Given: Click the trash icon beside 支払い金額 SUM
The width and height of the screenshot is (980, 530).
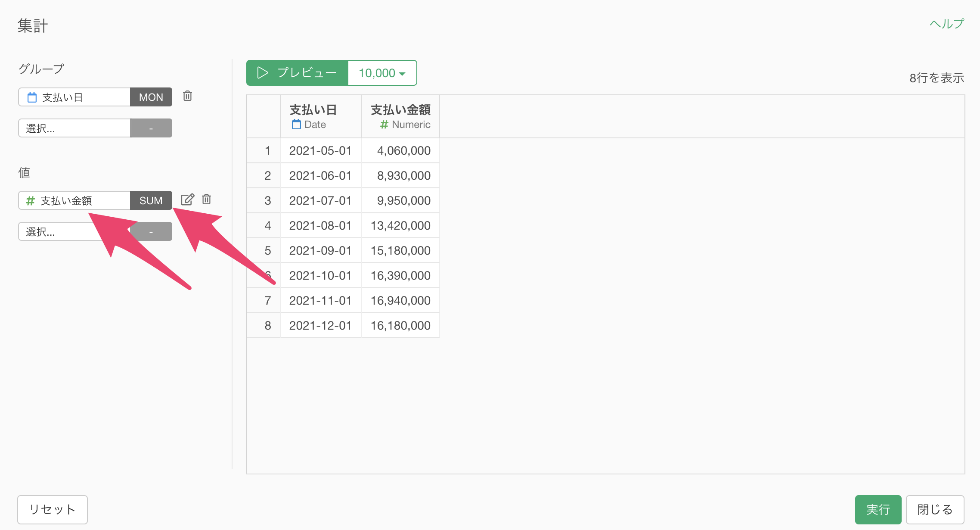Looking at the screenshot, I should pyautogui.click(x=207, y=200).
